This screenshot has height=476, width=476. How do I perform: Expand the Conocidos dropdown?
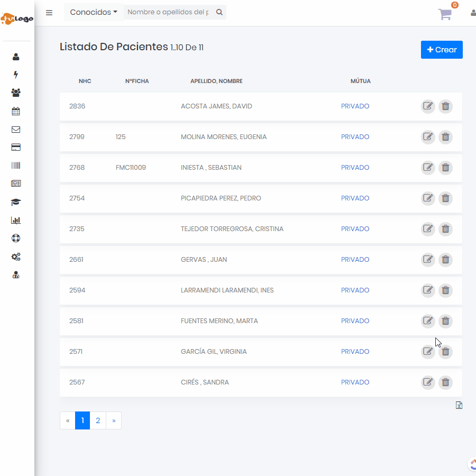click(94, 12)
